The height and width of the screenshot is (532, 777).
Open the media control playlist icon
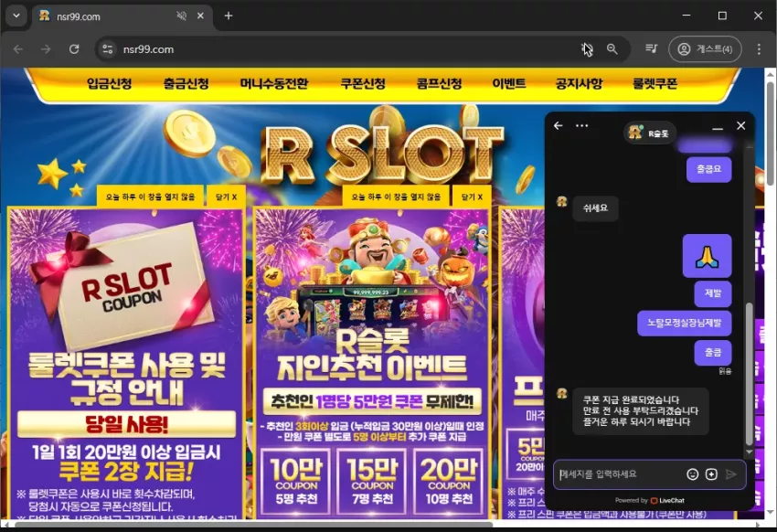(x=651, y=48)
